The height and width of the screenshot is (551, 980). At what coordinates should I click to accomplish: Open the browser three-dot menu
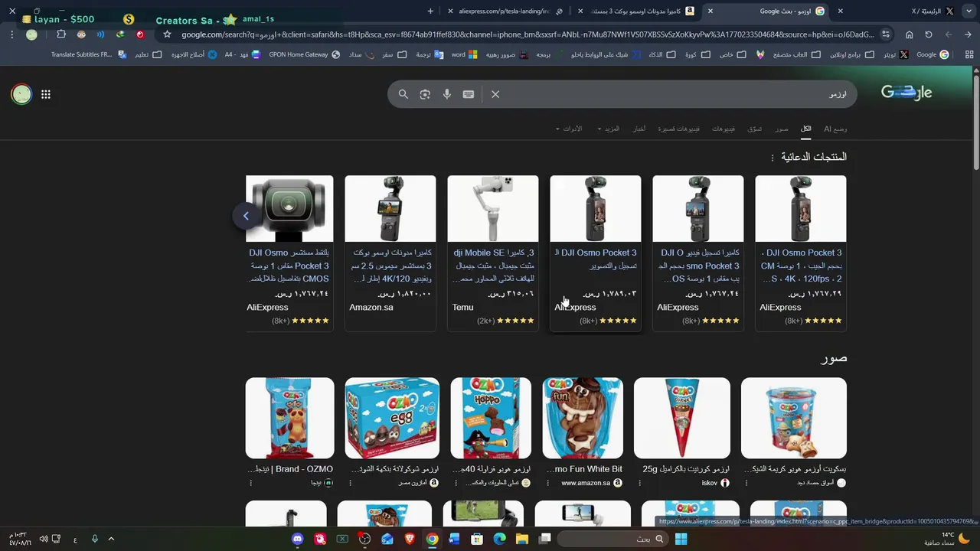pyautogui.click(x=11, y=34)
